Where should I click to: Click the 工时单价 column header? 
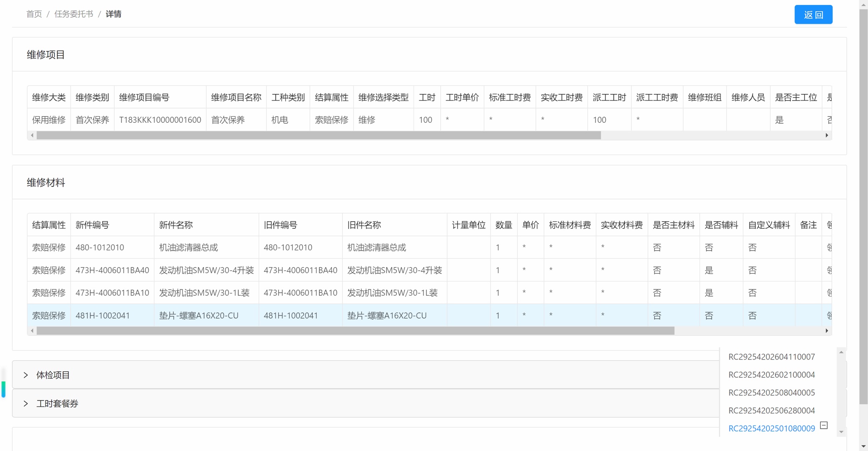pos(462,97)
